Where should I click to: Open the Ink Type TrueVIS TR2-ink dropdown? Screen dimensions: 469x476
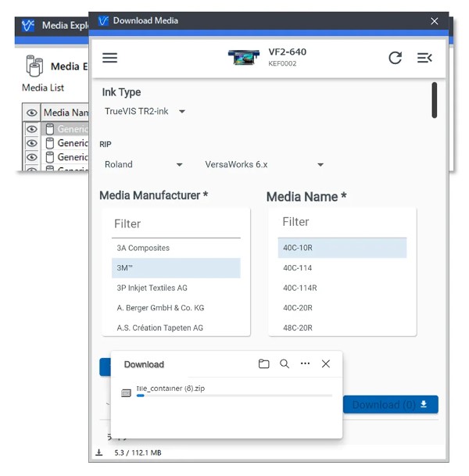tap(145, 112)
